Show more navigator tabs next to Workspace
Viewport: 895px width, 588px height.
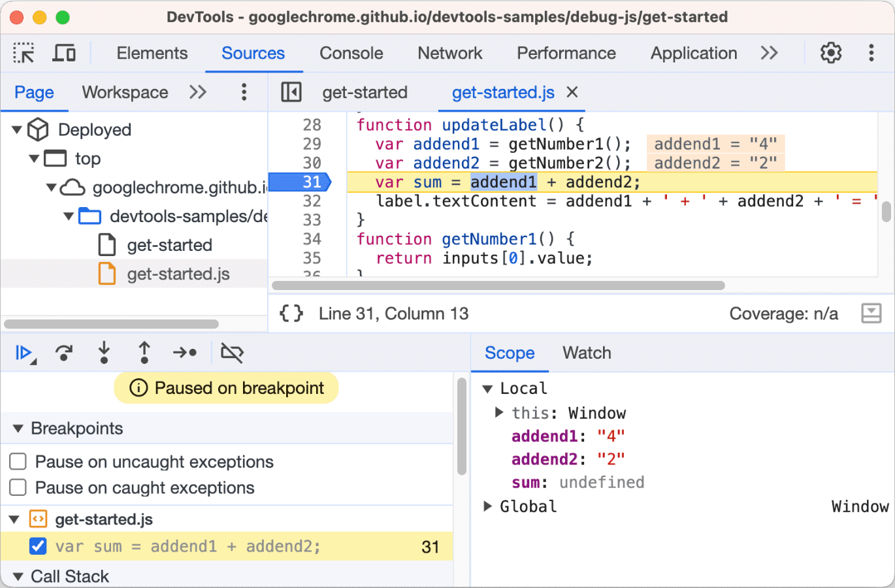point(198,92)
